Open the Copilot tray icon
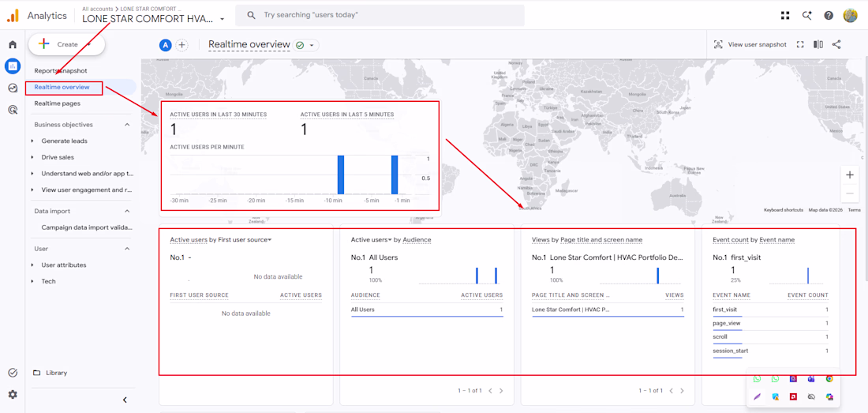Image resolution: width=868 pixels, height=413 pixels. pos(829,397)
